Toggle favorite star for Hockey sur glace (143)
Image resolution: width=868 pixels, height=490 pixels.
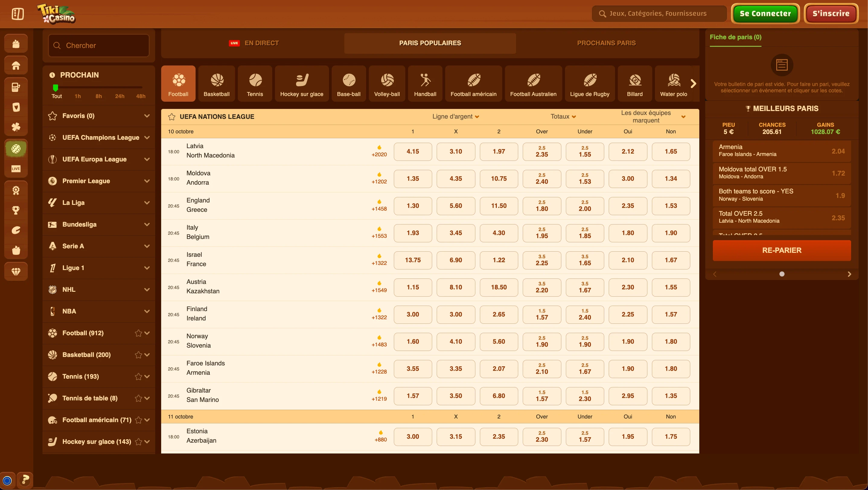(138, 441)
